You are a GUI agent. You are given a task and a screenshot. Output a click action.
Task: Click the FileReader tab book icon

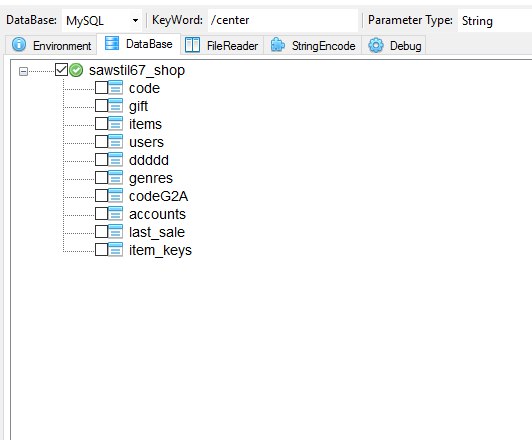pos(192,45)
